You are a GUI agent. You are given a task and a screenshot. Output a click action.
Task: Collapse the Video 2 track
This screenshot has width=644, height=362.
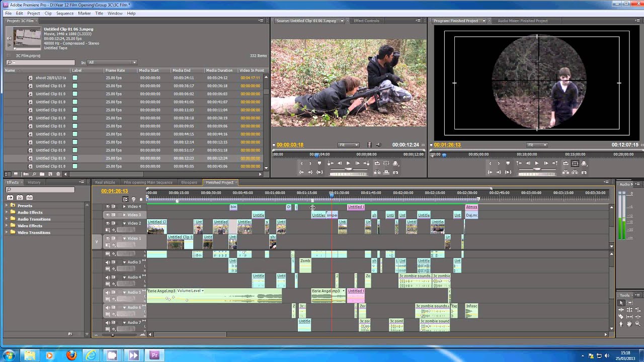point(124,223)
